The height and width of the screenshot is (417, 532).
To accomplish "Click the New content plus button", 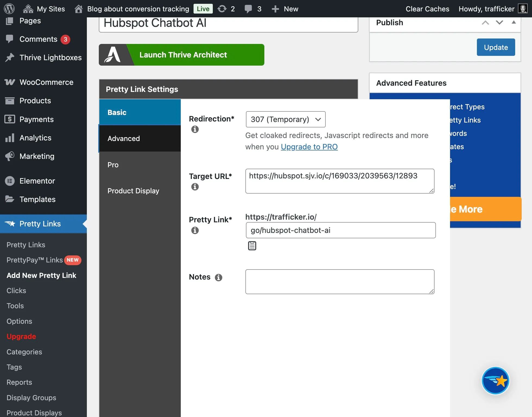I will [x=285, y=9].
